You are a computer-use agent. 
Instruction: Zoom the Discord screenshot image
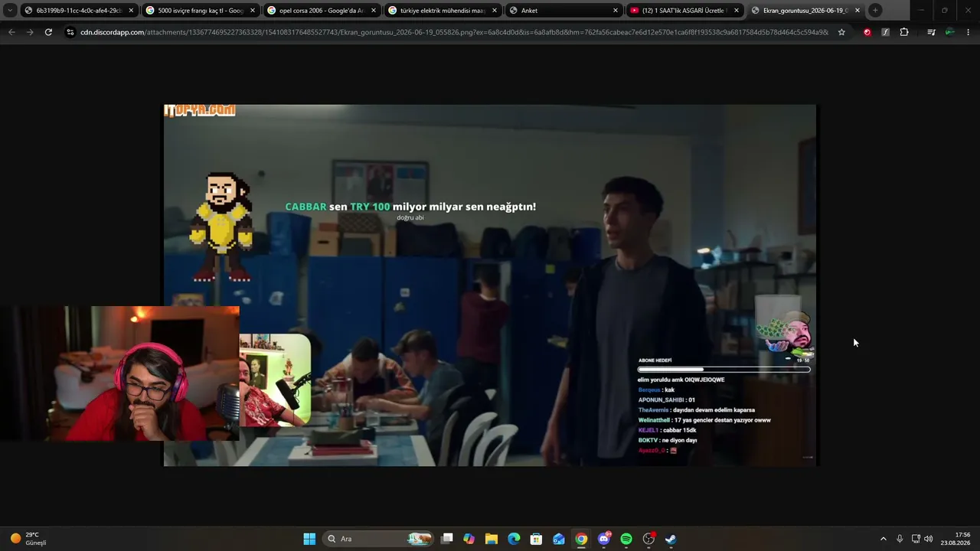pyautogui.click(x=490, y=285)
